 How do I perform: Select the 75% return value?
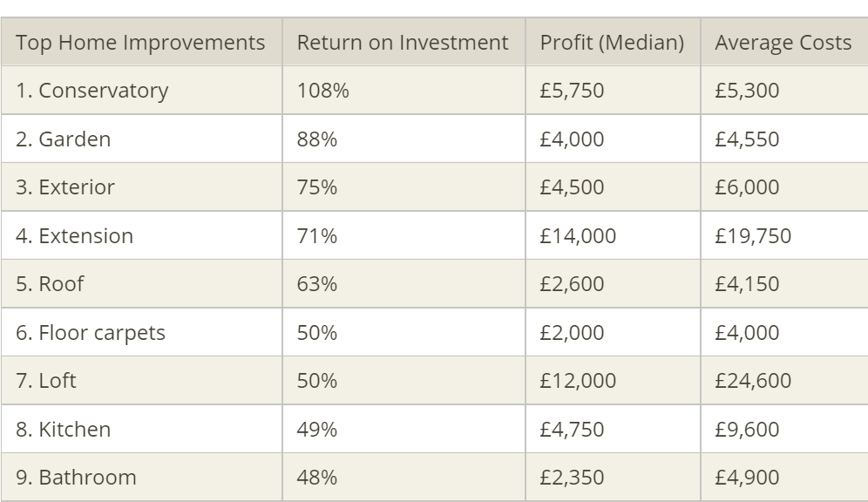click(x=316, y=187)
